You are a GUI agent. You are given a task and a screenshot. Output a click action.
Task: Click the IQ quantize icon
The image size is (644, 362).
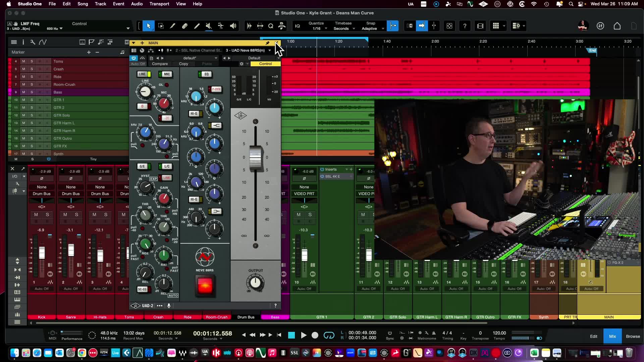pyautogui.click(x=298, y=26)
